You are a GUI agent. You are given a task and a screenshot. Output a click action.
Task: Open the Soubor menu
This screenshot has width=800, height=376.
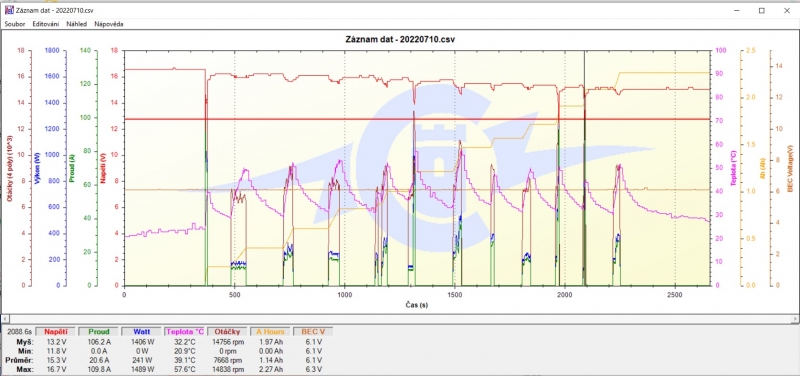15,24
